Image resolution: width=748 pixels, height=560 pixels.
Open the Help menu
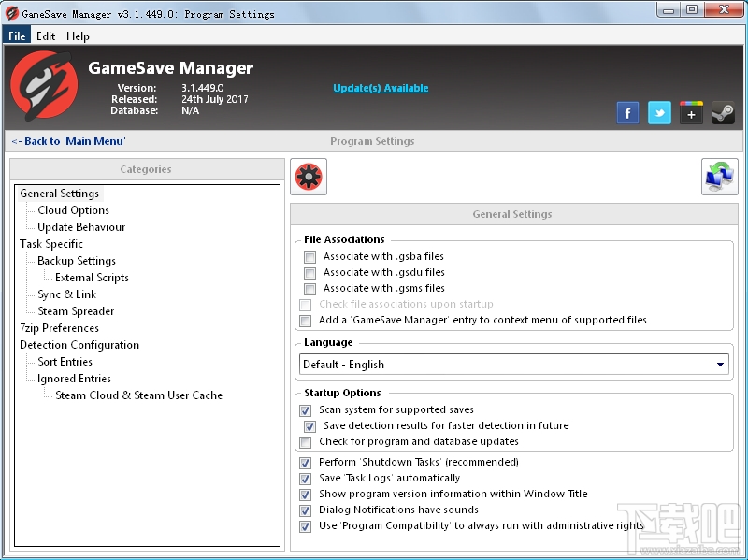pyautogui.click(x=78, y=36)
